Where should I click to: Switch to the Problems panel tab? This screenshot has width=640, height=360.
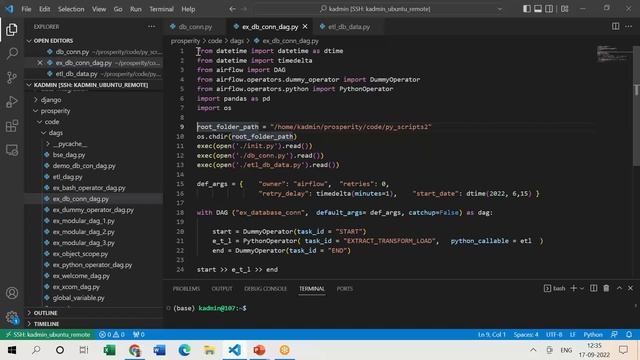click(x=186, y=289)
